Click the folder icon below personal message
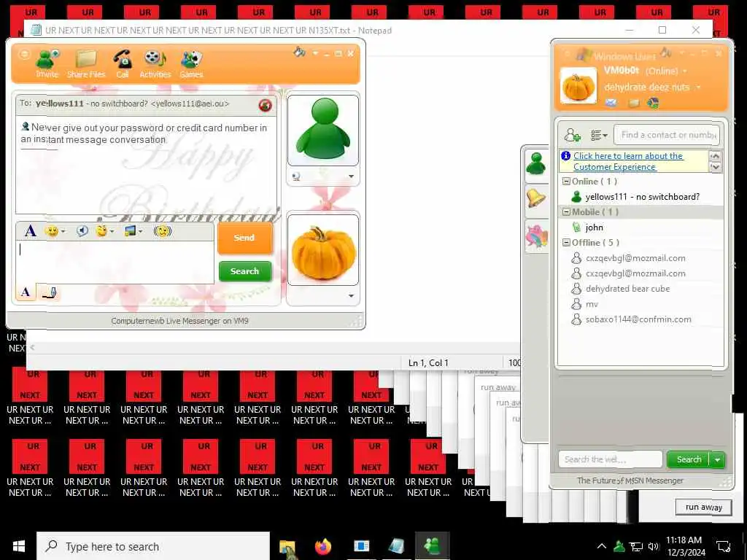Screen dimensions: 747x560 (634, 102)
